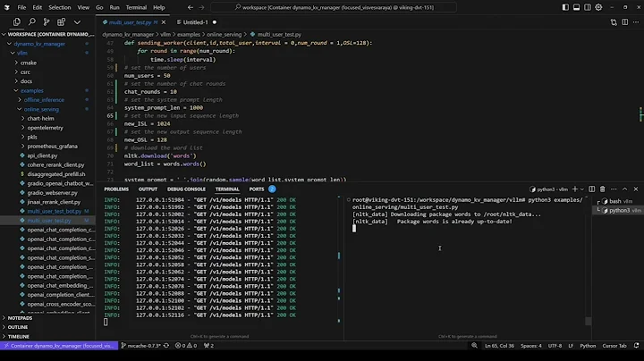
Task: Open gradio_webserver.py file
Action: pyautogui.click(x=52, y=193)
